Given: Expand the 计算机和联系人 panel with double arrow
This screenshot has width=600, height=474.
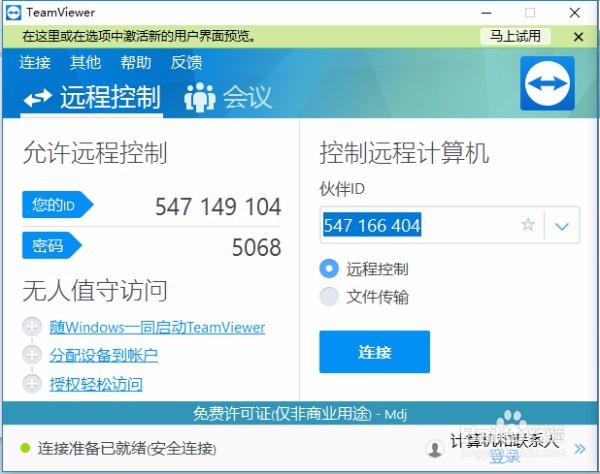Looking at the screenshot, I should pyautogui.click(x=580, y=448).
